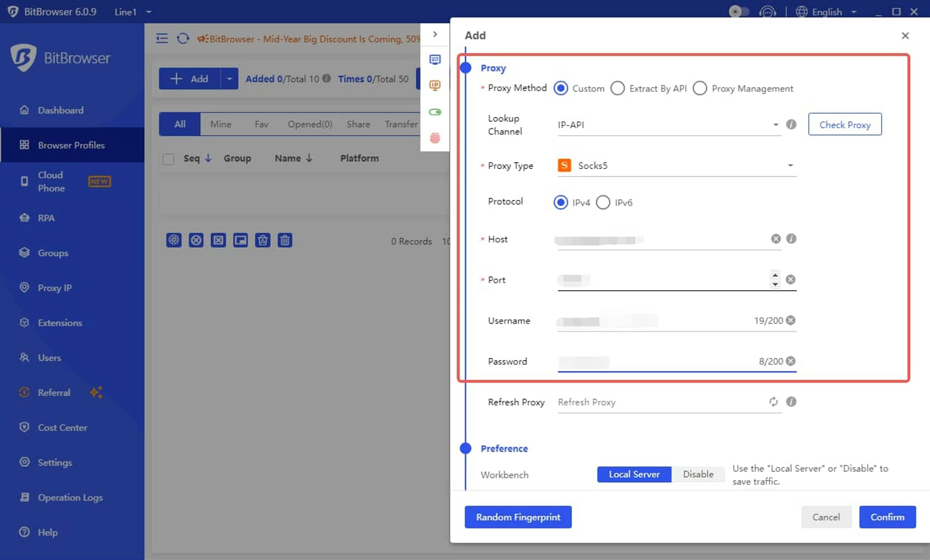This screenshot has width=930, height=560.
Task: Check the select-all checkbox beside Seq
Action: (169, 159)
